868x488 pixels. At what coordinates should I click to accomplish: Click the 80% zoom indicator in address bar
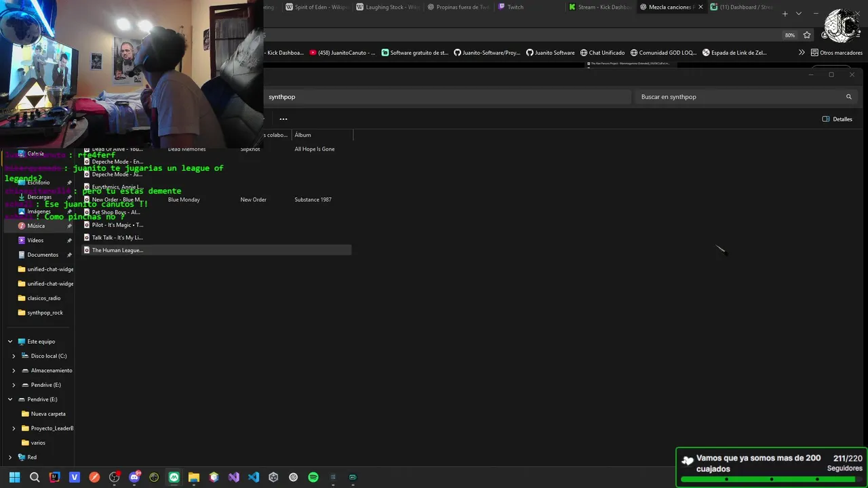[x=790, y=35]
